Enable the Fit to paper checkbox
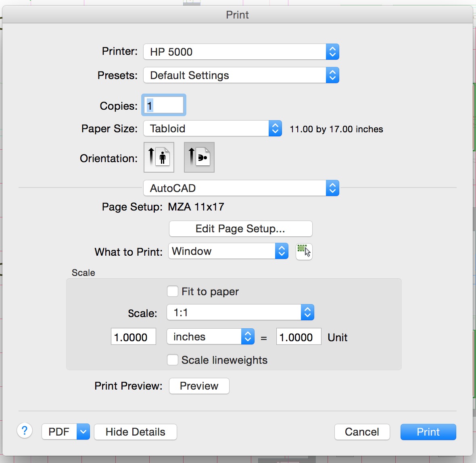Image resolution: width=476 pixels, height=463 pixels. click(173, 291)
